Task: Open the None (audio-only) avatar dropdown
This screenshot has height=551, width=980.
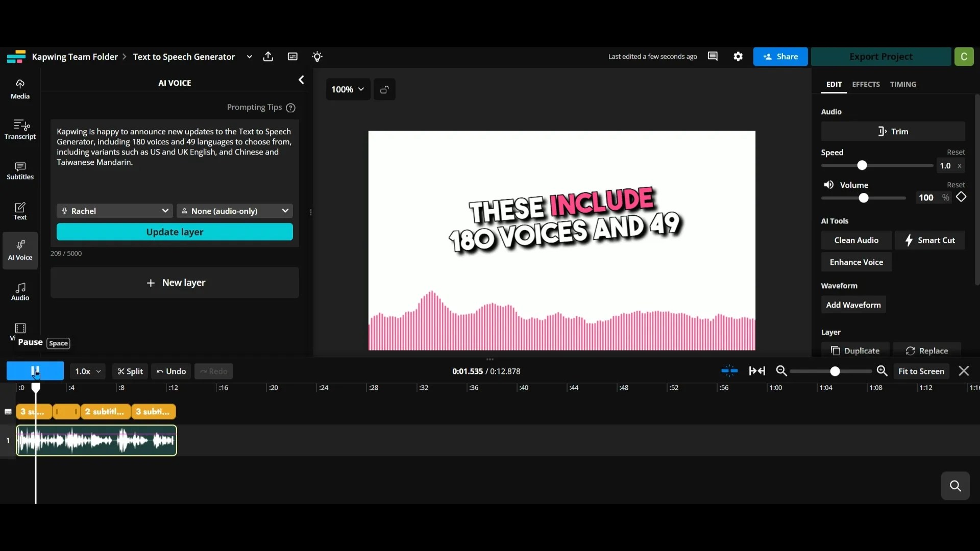Action: (235, 211)
